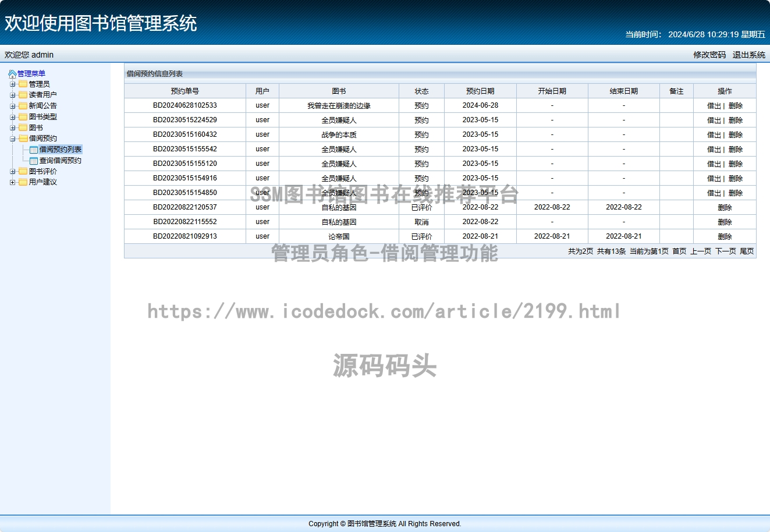770x532 pixels.
Task: Open the 查询借阅预约 menu item
Action: 61,161
